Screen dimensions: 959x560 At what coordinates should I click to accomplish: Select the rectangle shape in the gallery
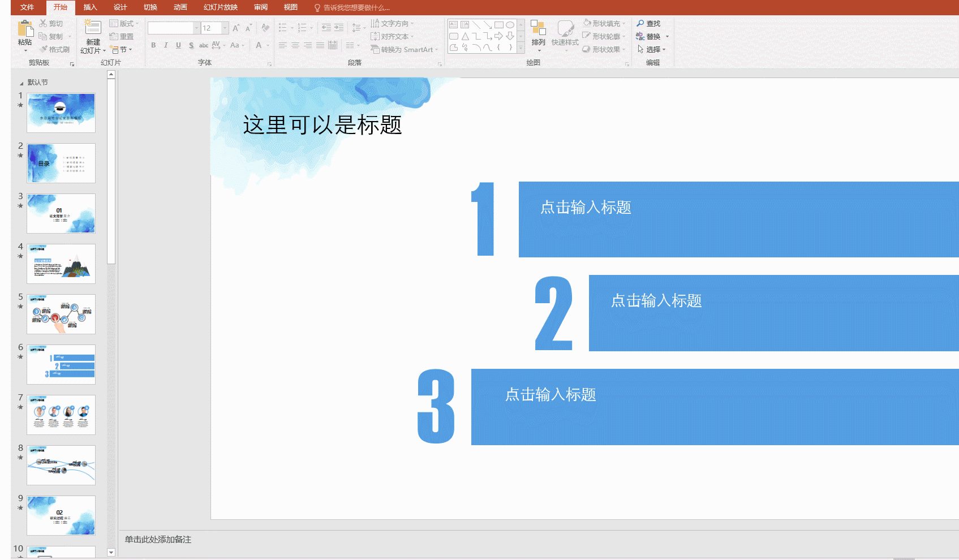pyautogui.click(x=498, y=24)
